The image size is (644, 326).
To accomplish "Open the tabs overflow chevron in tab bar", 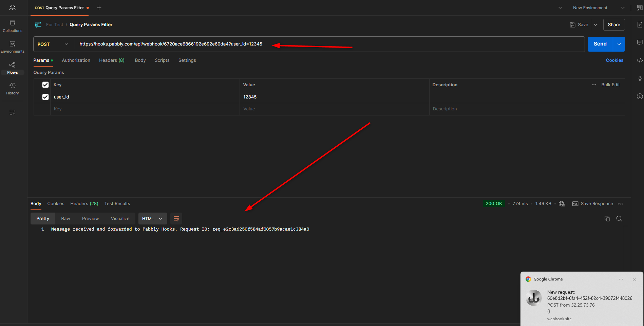I will click(560, 8).
